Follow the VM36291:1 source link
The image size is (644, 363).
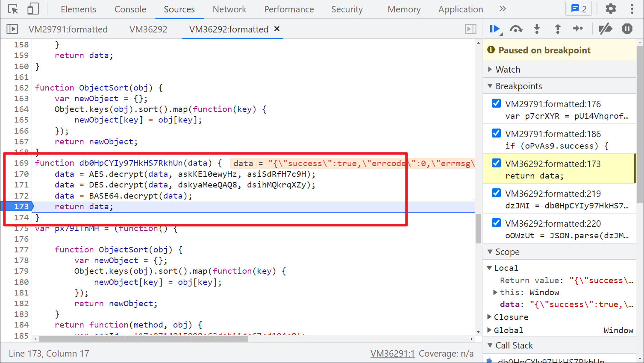coord(393,353)
